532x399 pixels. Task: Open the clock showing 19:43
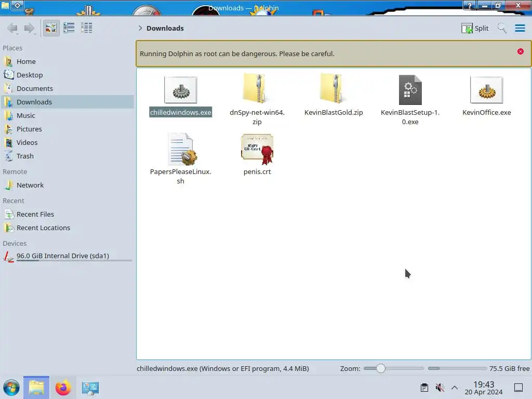[484, 388]
